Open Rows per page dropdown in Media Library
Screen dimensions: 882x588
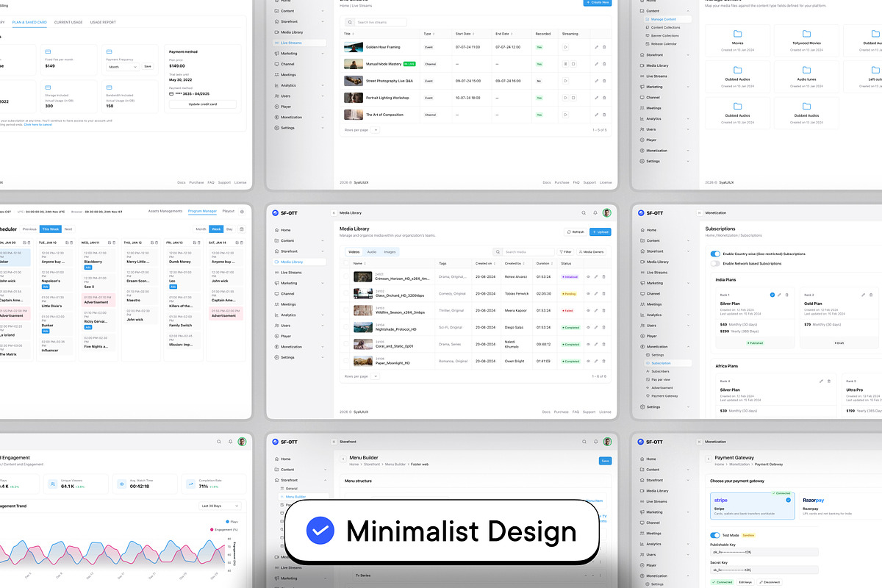tap(374, 376)
